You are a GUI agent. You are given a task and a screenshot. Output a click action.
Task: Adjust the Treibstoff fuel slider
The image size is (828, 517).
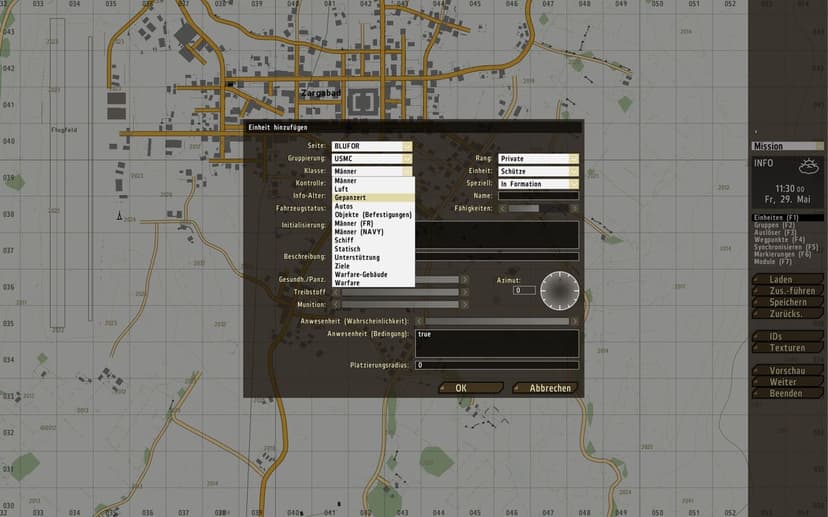400,292
